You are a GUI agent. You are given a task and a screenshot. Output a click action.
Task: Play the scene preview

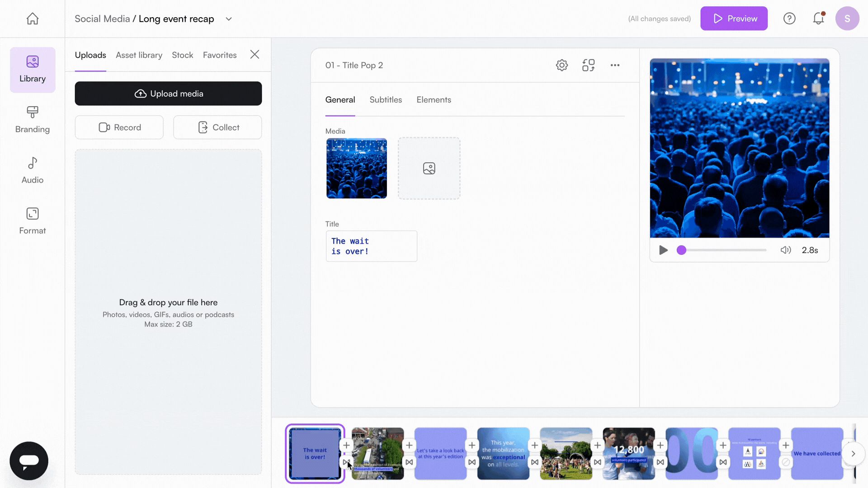[663, 250]
